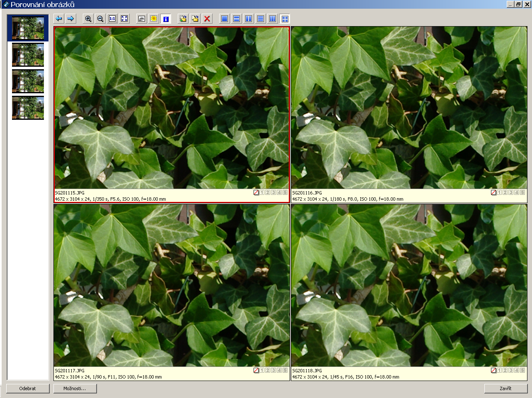Rate SG201117.JPG with rating 3
The width and height of the screenshot is (532, 398).
273,370
